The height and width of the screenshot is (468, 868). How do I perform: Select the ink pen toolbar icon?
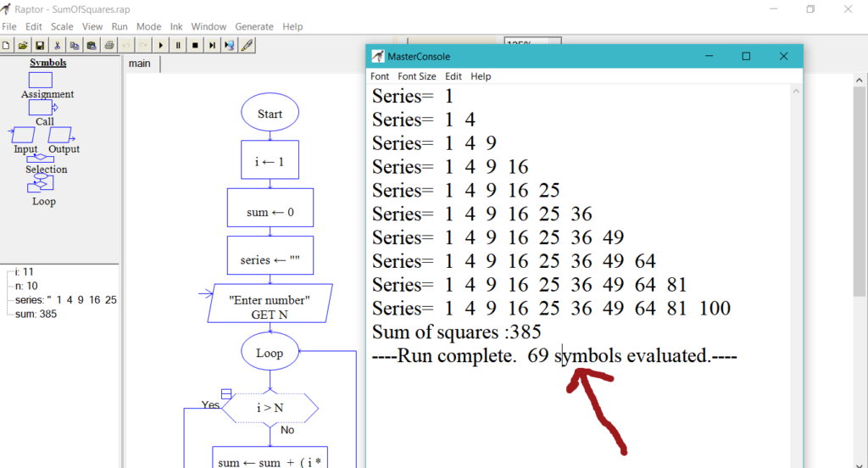pos(247,45)
